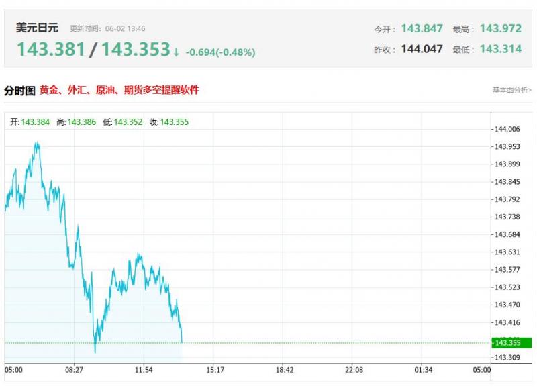537x392 pixels.
Task: Click the ask price 143.353
Action: [x=136, y=49]
